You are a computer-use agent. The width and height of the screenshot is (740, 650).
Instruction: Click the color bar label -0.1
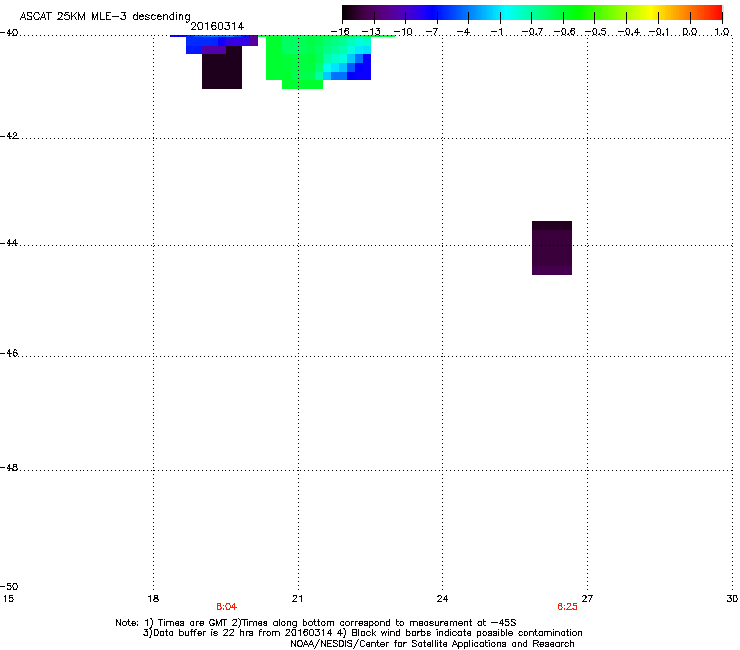660,32
